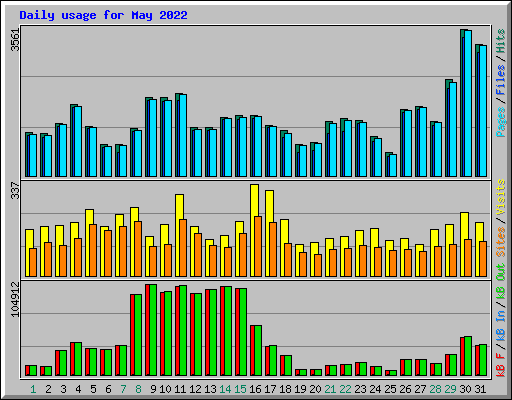
Task: Click day 15 on the x-axis
Action: 240,389
